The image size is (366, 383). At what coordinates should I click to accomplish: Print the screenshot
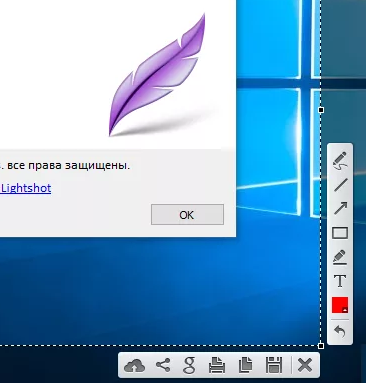pos(217,365)
